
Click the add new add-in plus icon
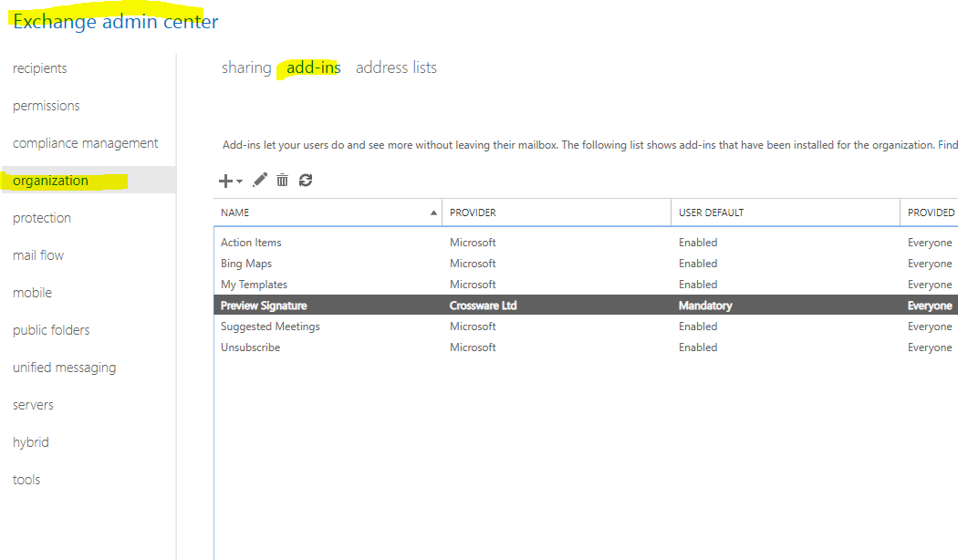[x=225, y=181]
